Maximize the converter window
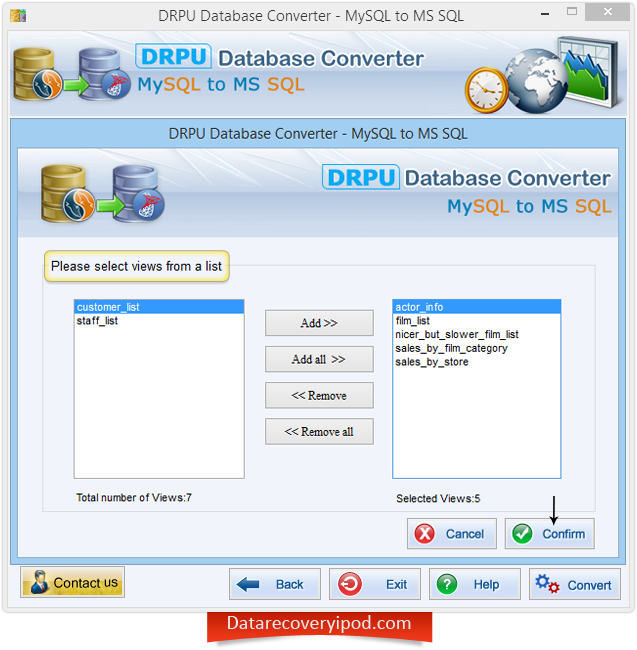The height and width of the screenshot is (650, 637). point(572,12)
